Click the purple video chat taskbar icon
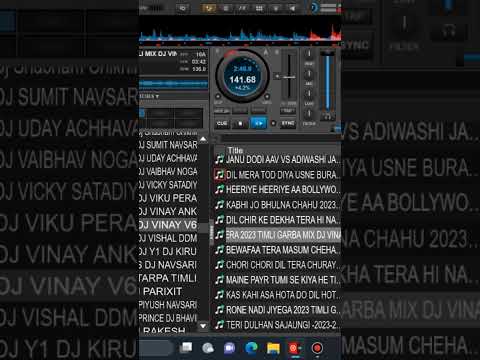Screen dimensions: 480x360 click(229, 348)
